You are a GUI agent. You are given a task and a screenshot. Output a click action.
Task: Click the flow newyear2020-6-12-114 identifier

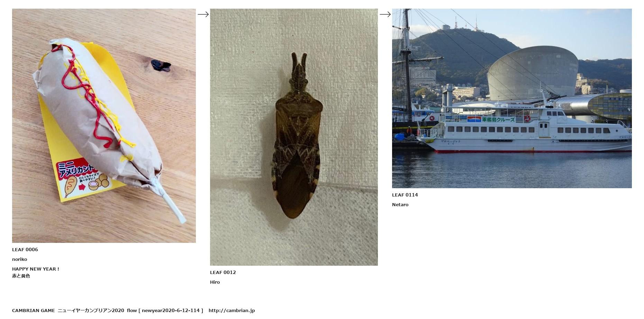pos(165,310)
